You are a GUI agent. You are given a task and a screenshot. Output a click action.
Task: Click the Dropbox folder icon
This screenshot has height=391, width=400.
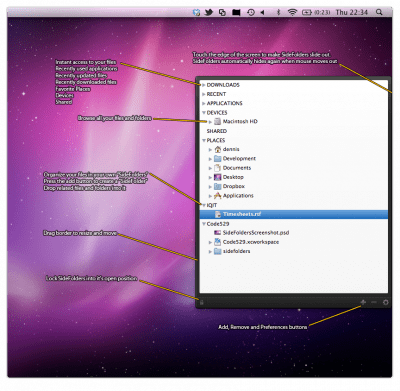pyautogui.click(x=217, y=186)
